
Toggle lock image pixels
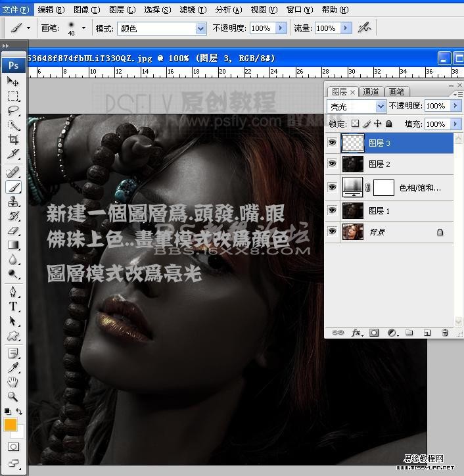pyautogui.click(x=366, y=124)
